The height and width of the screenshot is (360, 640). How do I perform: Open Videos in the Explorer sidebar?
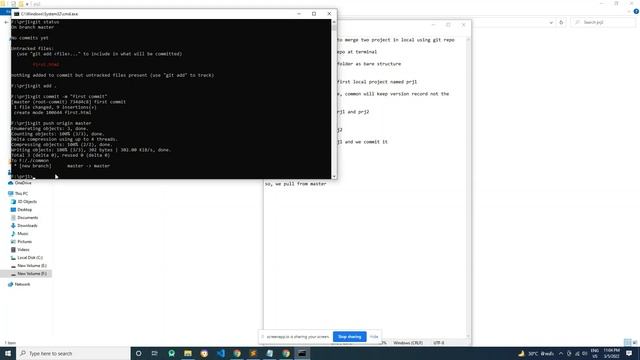[x=23, y=249]
